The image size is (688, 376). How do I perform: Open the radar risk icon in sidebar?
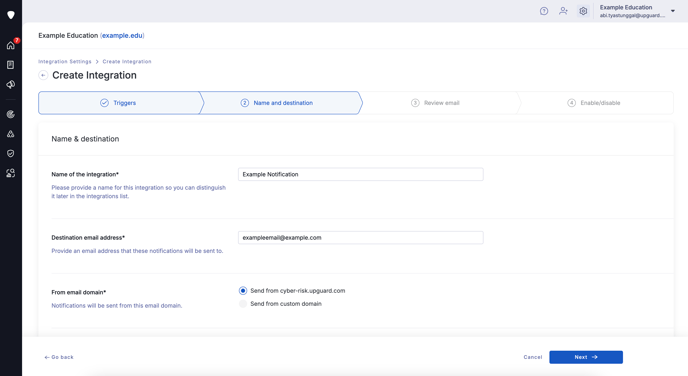(x=11, y=115)
